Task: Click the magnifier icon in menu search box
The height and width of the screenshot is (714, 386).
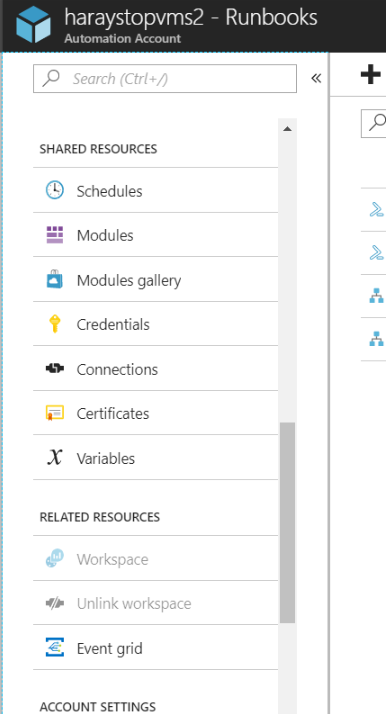Action: click(x=51, y=78)
